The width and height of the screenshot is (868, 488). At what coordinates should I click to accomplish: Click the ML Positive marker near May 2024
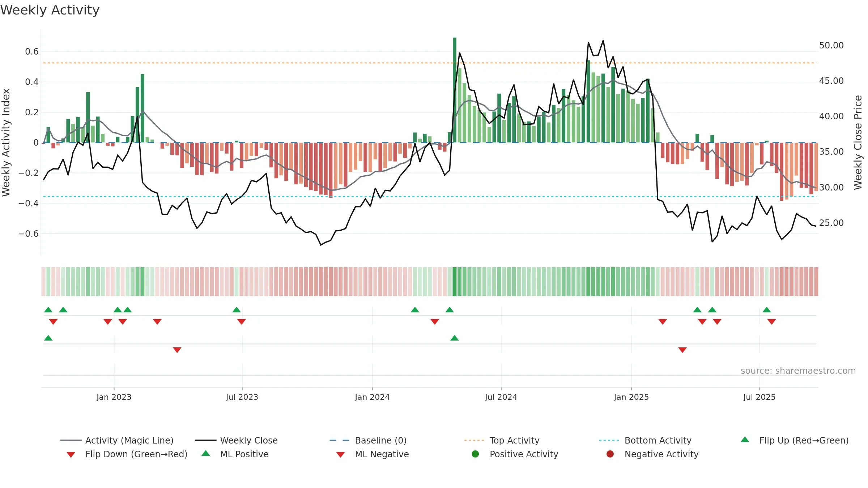click(x=455, y=338)
